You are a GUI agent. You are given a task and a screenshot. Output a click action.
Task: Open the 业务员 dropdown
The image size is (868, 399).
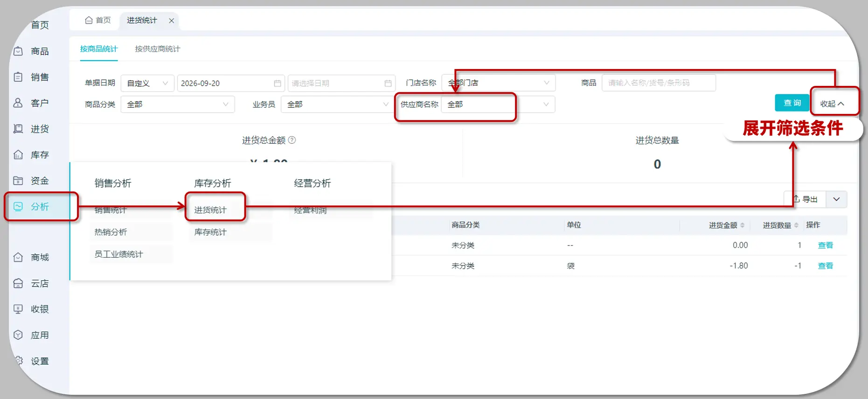click(x=337, y=104)
